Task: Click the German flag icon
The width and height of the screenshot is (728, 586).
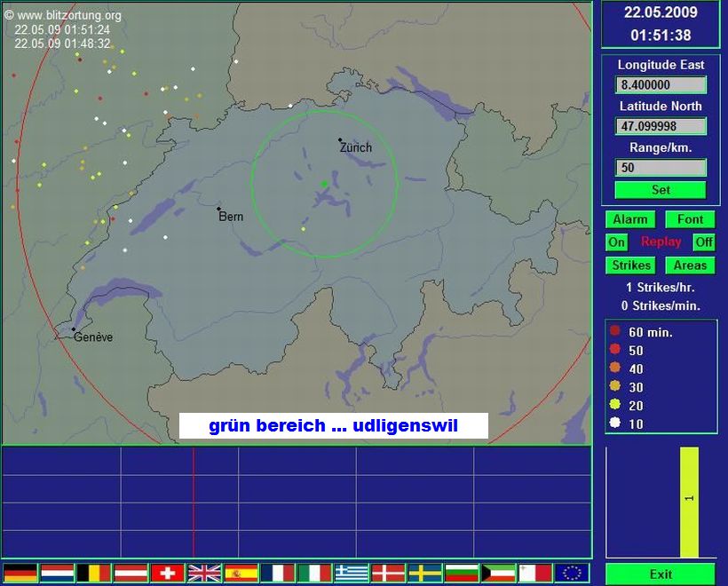Action: [20, 573]
